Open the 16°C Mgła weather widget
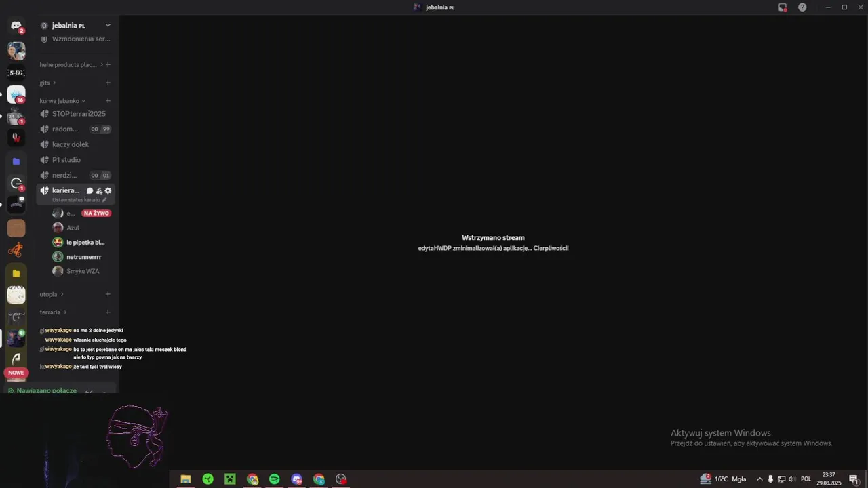Screen dimensions: 868x488 point(723,479)
